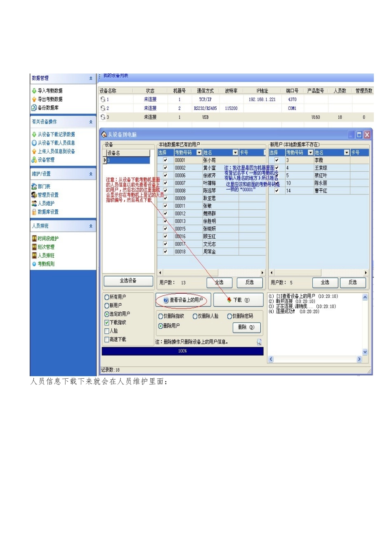
Task: Select device 3 icon in device list
Action: tap(103, 117)
